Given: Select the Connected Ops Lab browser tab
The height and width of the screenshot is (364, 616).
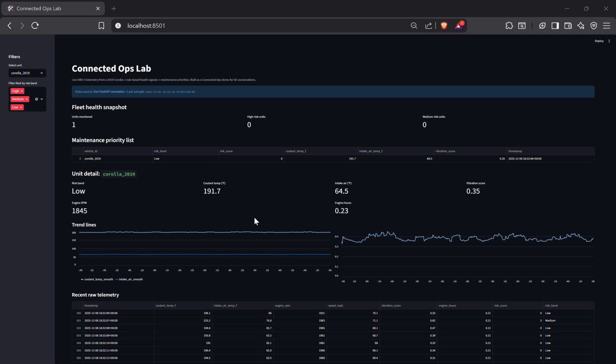Looking at the screenshot, I should [53, 9].
